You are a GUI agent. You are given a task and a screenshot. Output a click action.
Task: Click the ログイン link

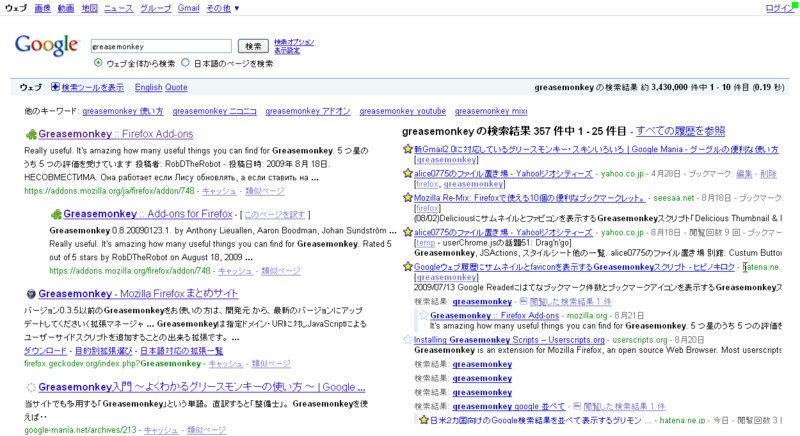(780, 8)
